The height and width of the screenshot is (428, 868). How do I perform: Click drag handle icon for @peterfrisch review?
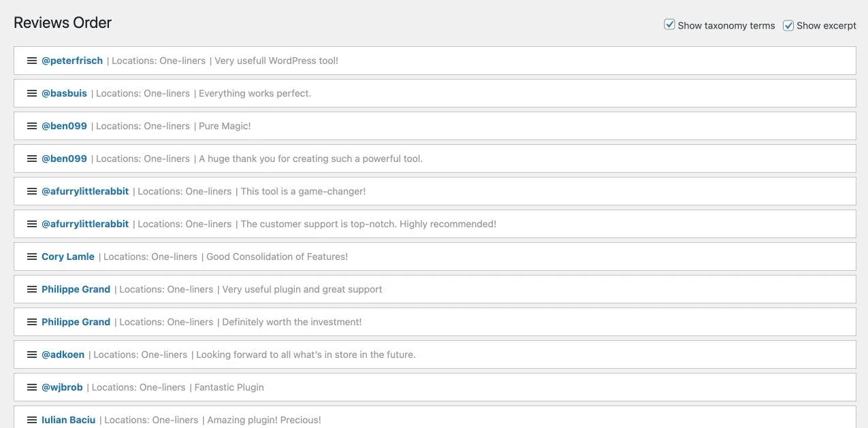point(32,61)
